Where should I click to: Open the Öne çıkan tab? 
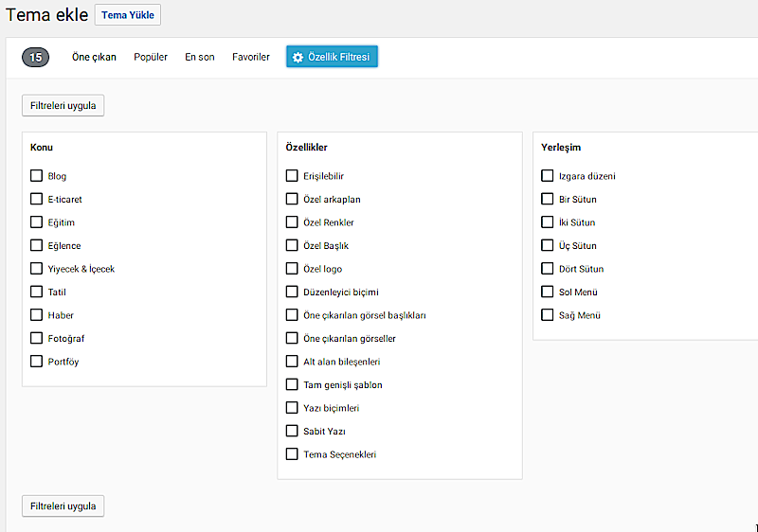coord(94,57)
